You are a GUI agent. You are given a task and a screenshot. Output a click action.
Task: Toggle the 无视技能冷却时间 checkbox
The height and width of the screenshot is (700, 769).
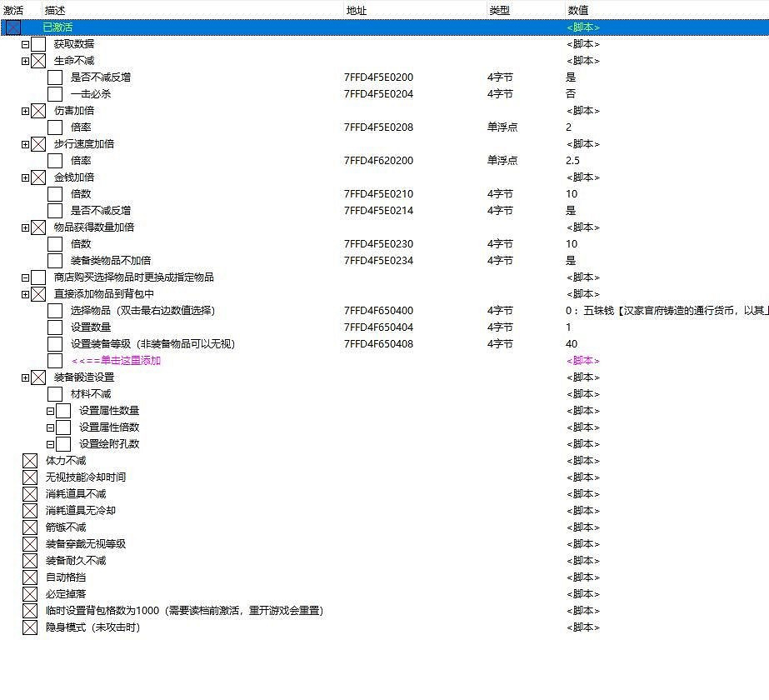tap(30, 477)
